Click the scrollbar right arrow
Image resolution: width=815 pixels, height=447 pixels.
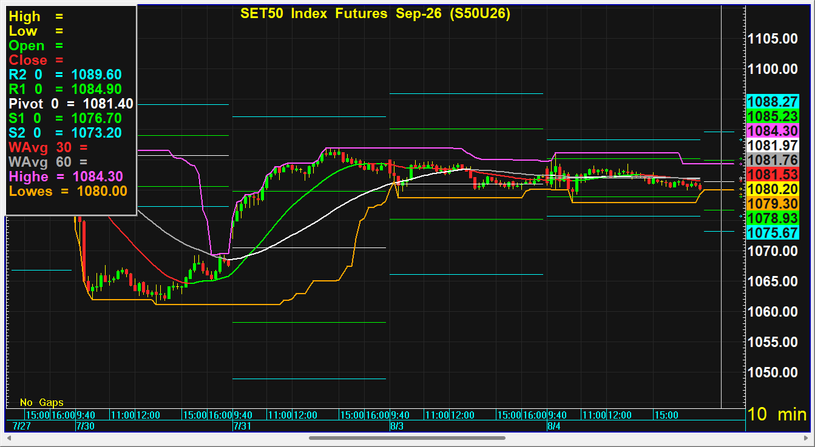(804, 438)
